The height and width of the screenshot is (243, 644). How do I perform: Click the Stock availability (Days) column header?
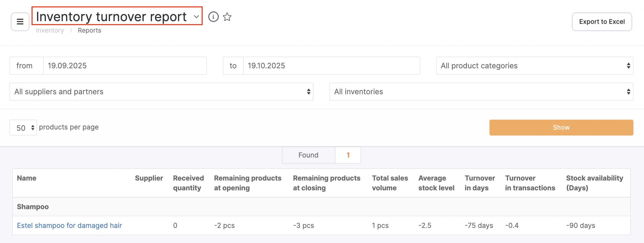tap(594, 183)
